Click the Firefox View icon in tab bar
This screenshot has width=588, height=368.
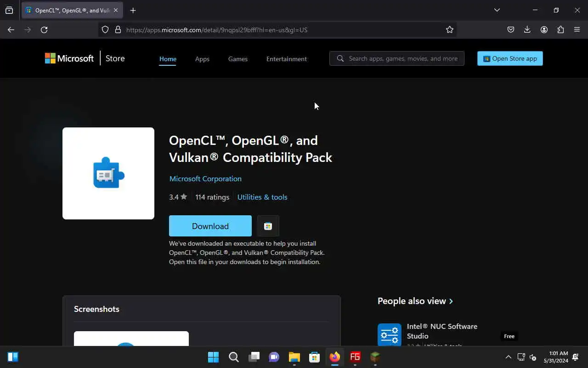(x=9, y=10)
